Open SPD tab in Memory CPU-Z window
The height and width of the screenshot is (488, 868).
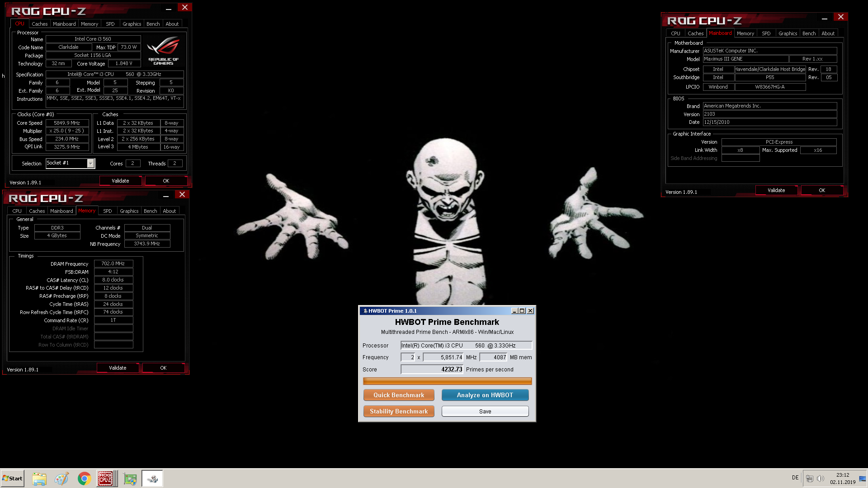(108, 211)
